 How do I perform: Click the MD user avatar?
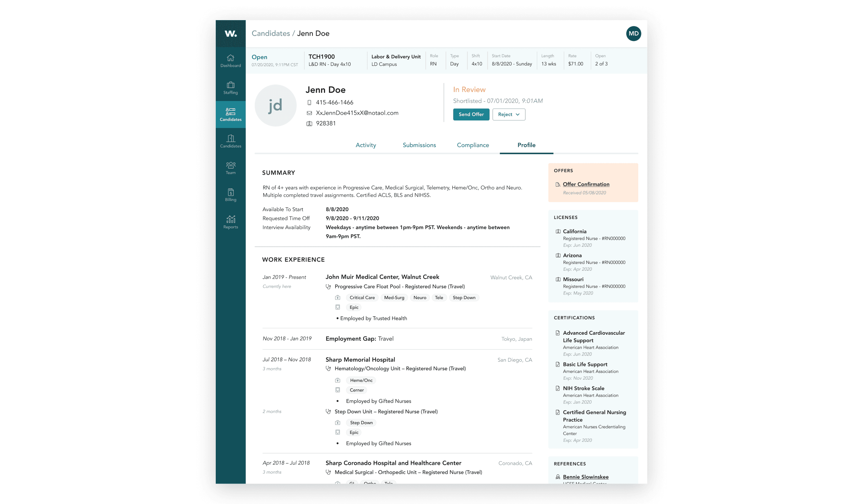pos(633,33)
